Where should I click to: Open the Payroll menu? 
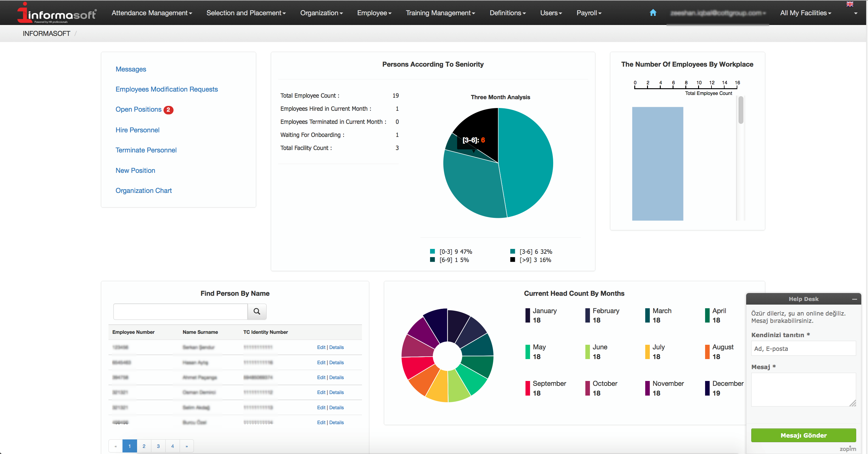[x=589, y=13]
